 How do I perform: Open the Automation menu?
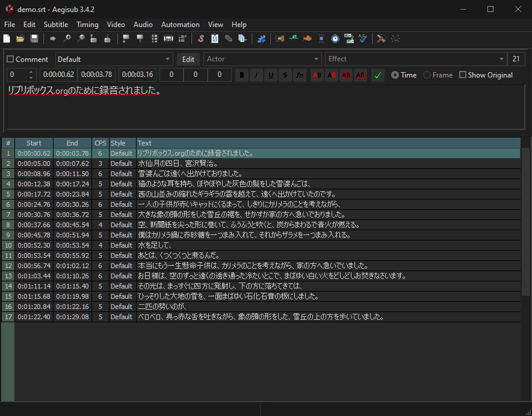(180, 25)
